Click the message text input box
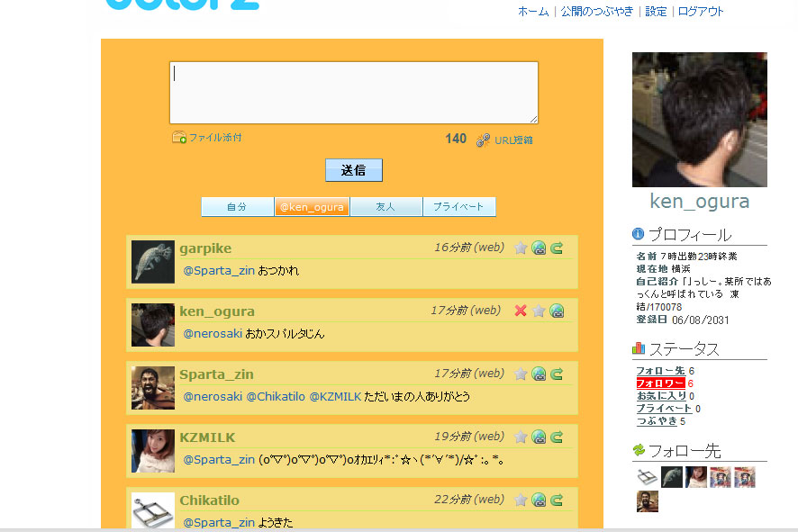798x532 pixels. pyautogui.click(x=353, y=93)
